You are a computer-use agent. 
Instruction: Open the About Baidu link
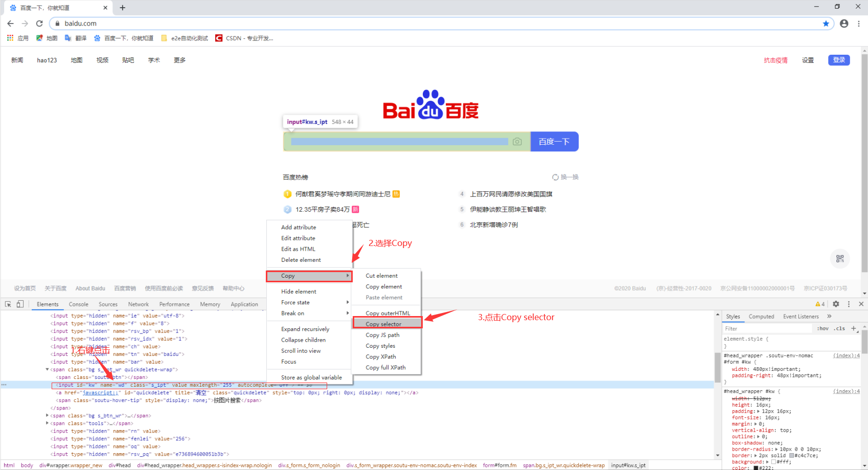[90, 288]
